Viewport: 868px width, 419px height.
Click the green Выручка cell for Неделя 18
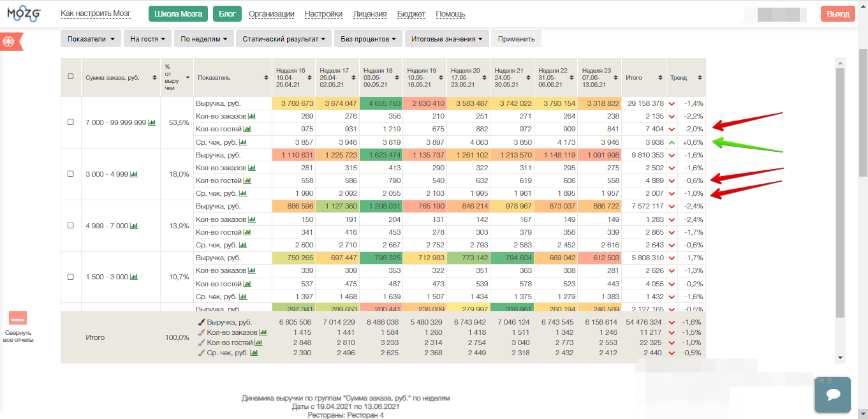381,103
